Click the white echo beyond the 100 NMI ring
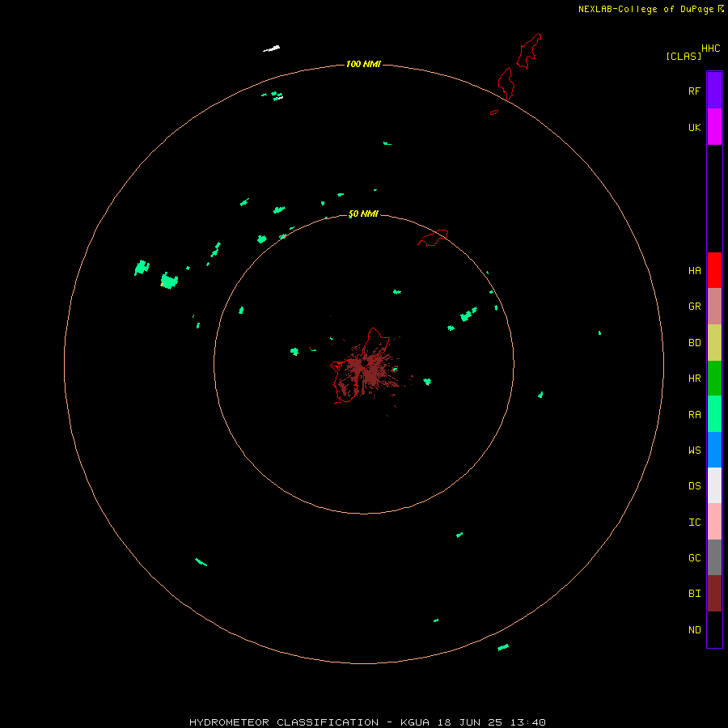Viewport: 728px width, 728px height. [x=272, y=49]
